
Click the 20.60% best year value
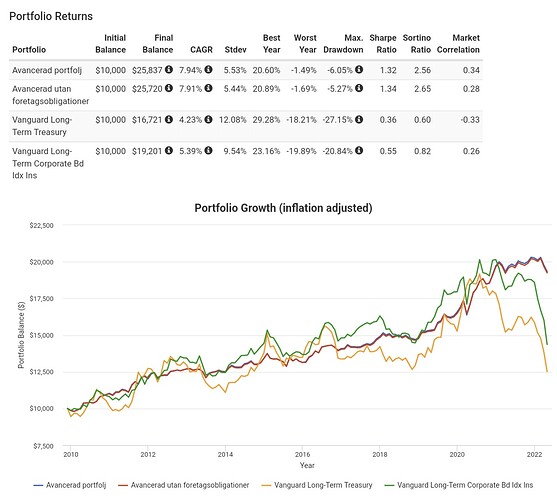click(266, 70)
